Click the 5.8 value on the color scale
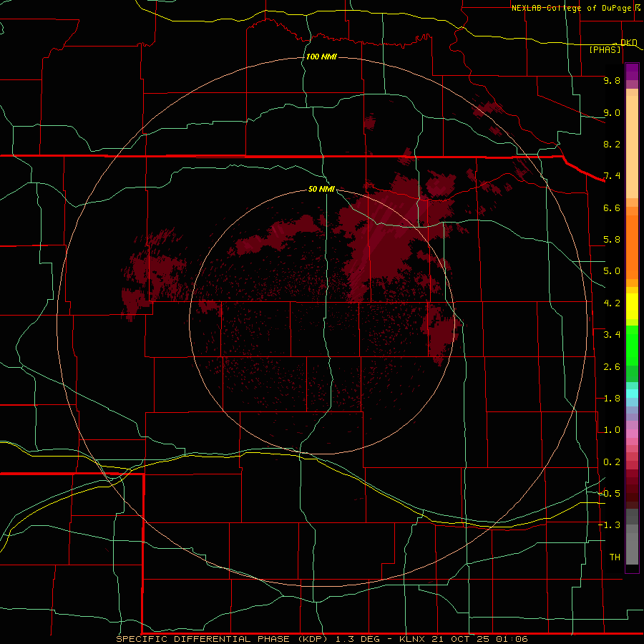644x644 pixels. click(x=612, y=240)
